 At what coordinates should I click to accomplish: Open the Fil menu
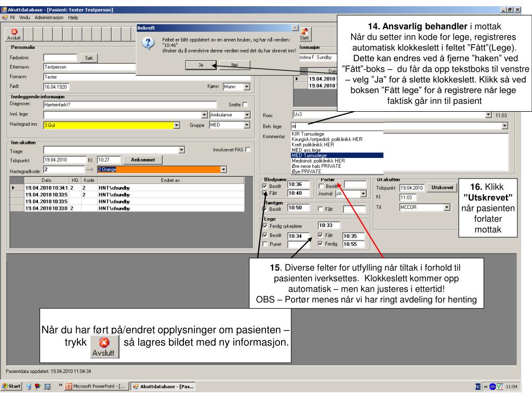[12, 17]
